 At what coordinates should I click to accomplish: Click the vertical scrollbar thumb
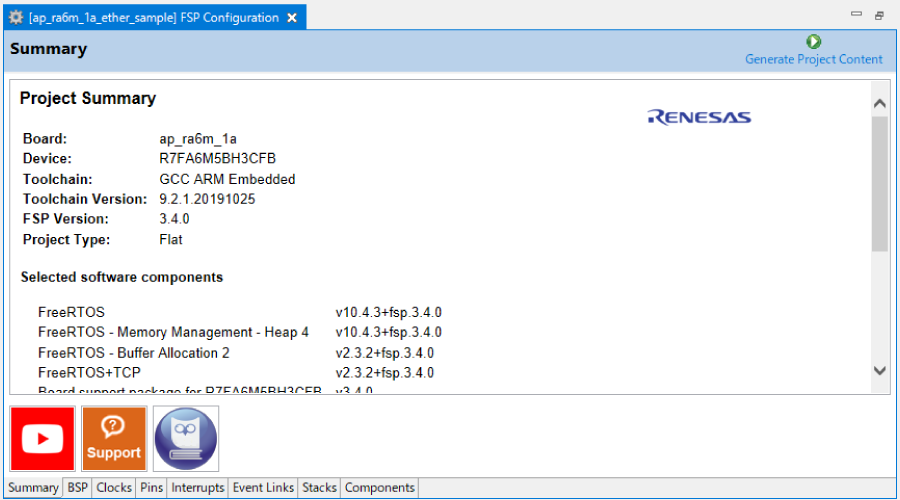click(x=879, y=184)
